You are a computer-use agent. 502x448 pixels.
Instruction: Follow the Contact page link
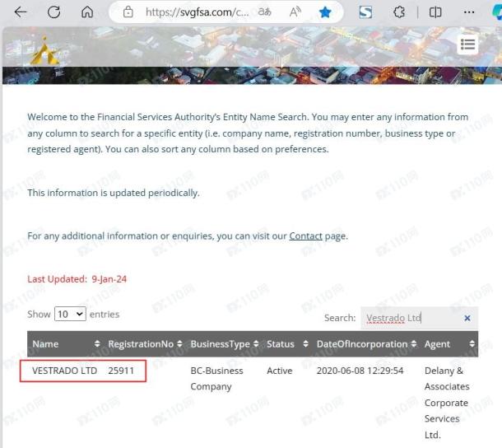coord(306,236)
